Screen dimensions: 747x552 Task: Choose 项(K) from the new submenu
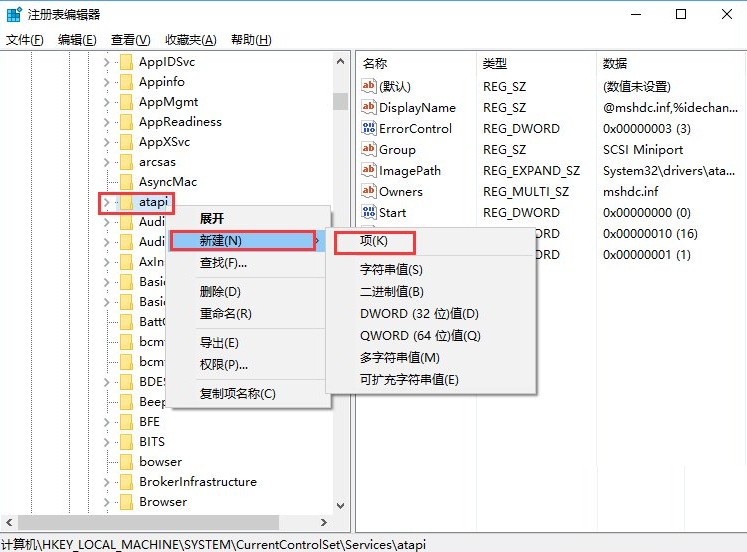pyautogui.click(x=373, y=242)
